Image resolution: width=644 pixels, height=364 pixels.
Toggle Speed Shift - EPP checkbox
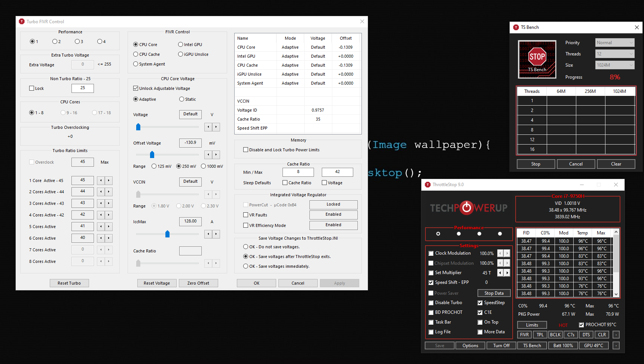click(431, 283)
